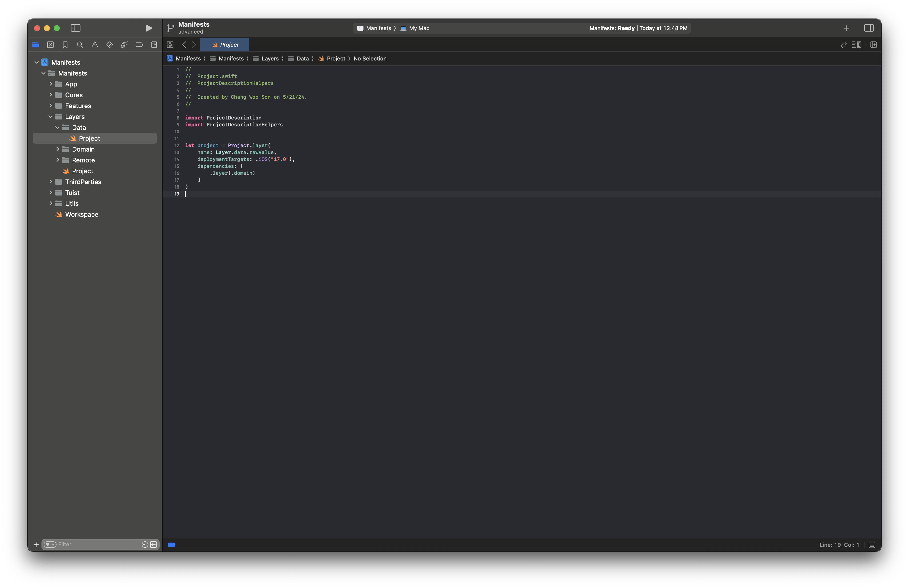Image resolution: width=909 pixels, height=588 pixels.
Task: Collapse the Data folder
Action: point(57,127)
